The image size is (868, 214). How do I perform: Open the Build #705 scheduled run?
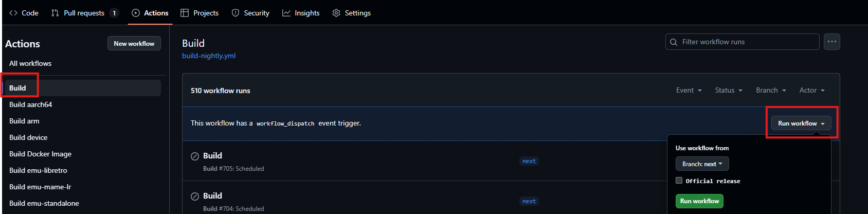(x=212, y=156)
